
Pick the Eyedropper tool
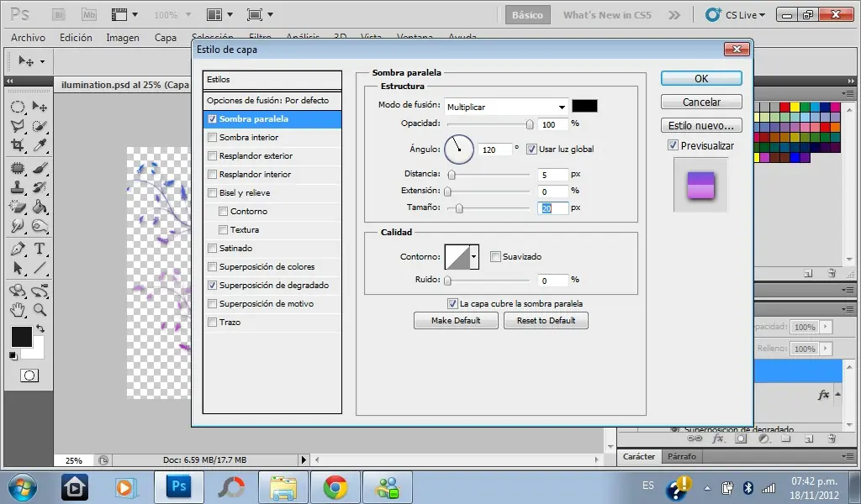40,145
